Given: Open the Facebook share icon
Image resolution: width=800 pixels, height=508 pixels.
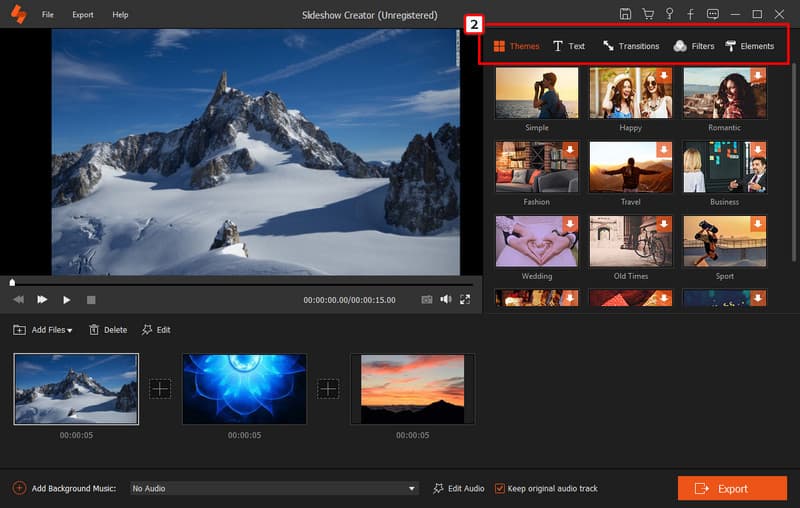Looking at the screenshot, I should (690, 15).
